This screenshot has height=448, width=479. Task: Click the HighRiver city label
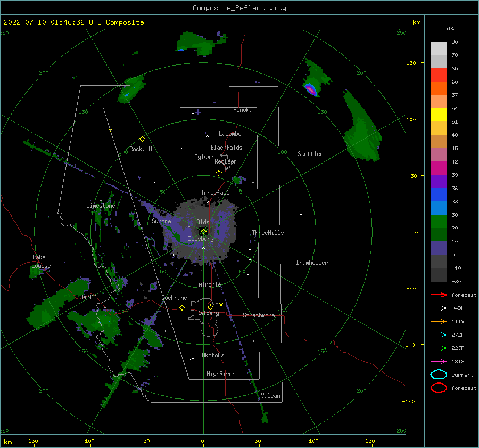[x=221, y=374]
